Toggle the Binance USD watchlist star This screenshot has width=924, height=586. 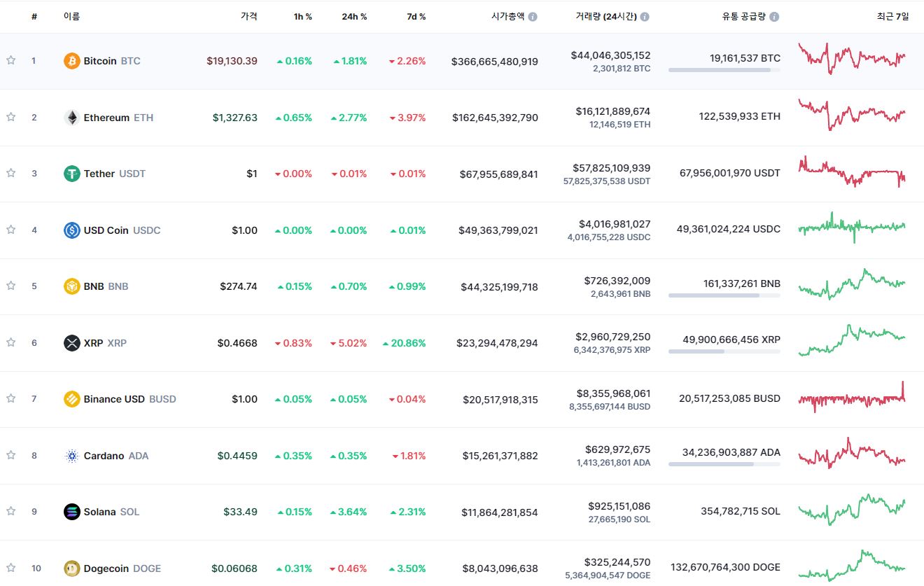click(10, 398)
